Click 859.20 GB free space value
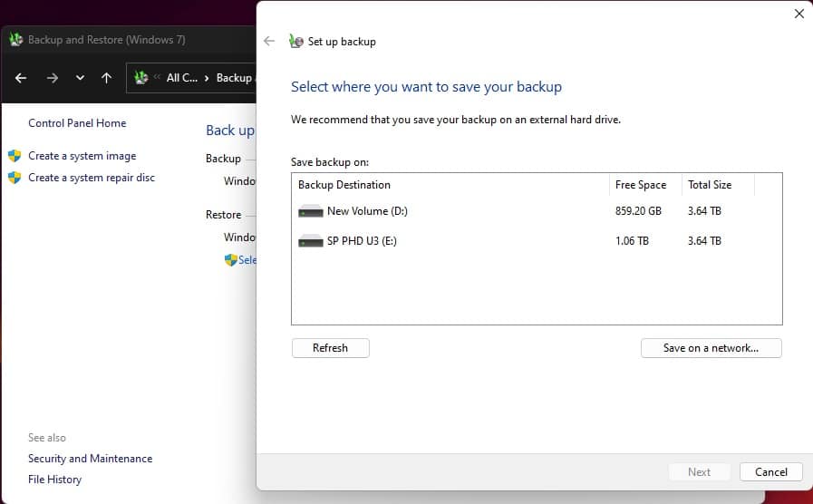 pyautogui.click(x=638, y=211)
